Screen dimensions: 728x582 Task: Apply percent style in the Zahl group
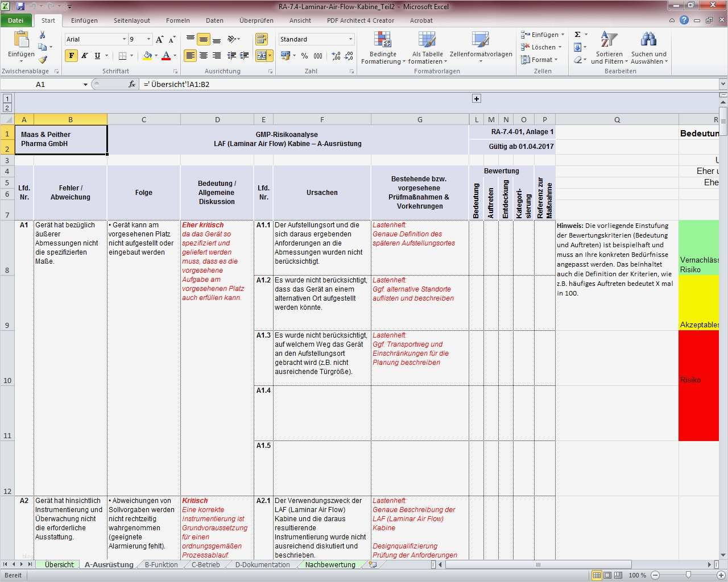(305, 56)
